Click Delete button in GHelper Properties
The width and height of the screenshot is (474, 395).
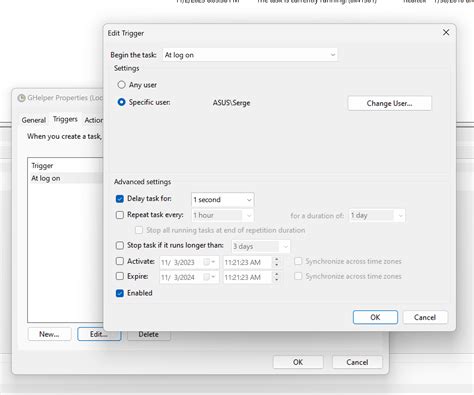tap(149, 334)
